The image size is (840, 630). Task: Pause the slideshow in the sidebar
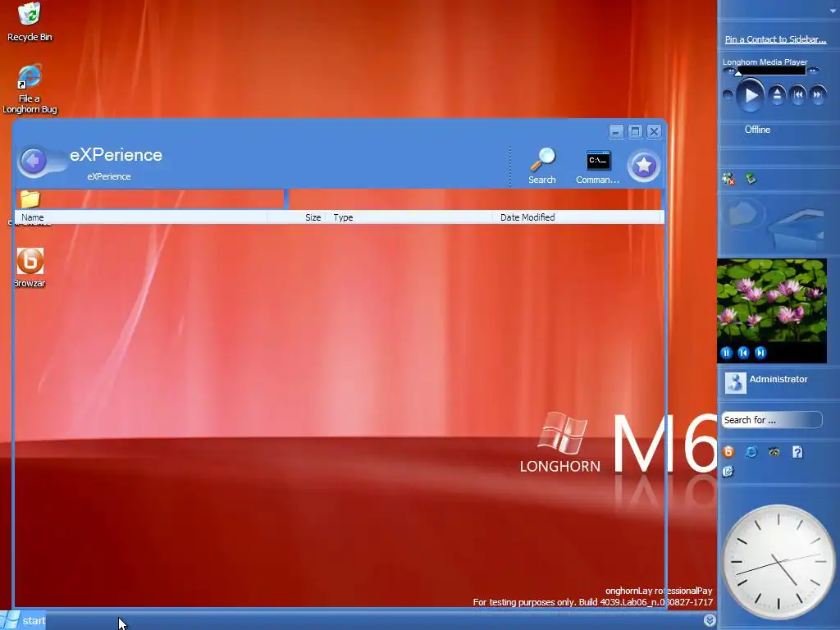tap(727, 353)
